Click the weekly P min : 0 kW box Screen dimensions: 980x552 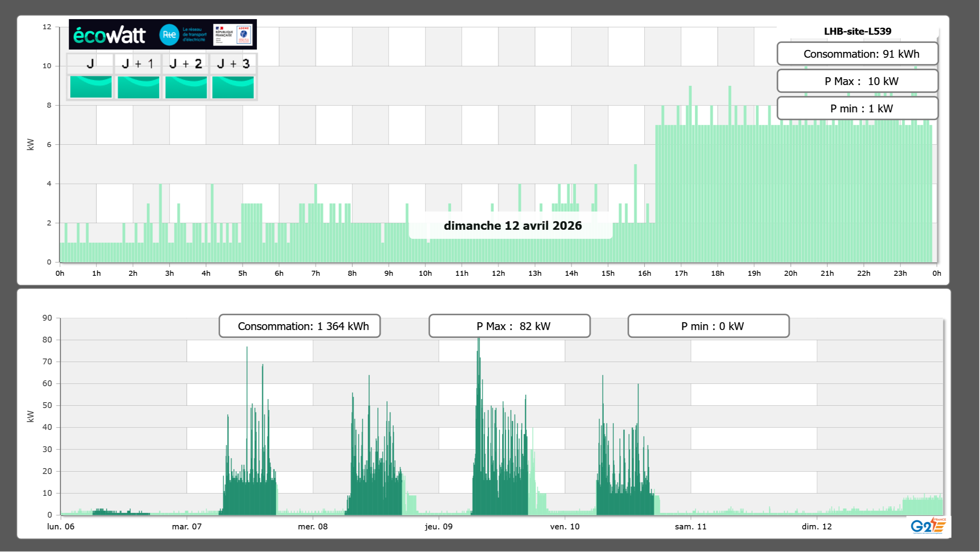[x=708, y=326]
